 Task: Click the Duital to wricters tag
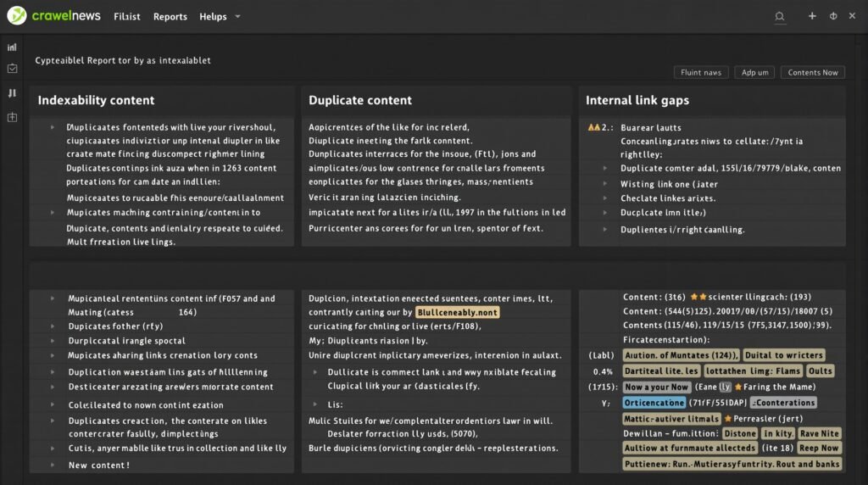point(783,355)
